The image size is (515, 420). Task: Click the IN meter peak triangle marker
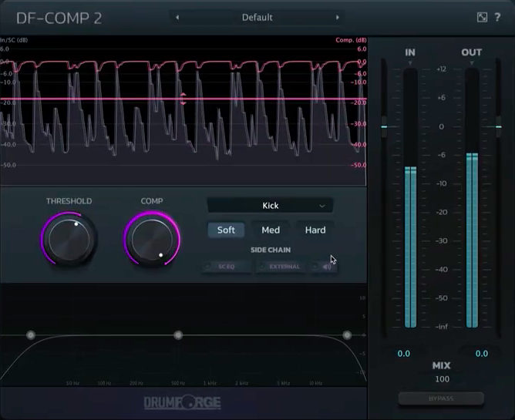410,62
